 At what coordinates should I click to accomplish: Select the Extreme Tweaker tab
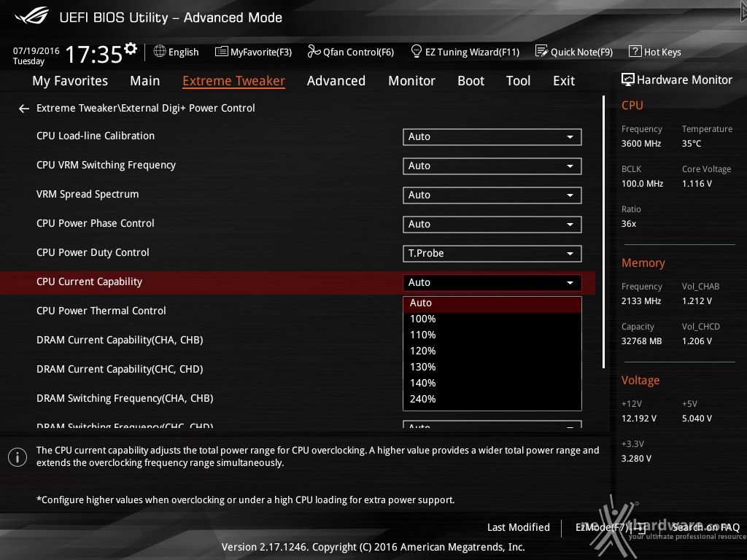233,81
